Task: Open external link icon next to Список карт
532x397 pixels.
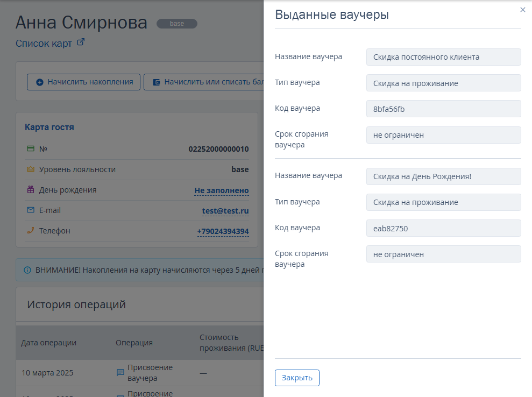Action: [x=81, y=42]
